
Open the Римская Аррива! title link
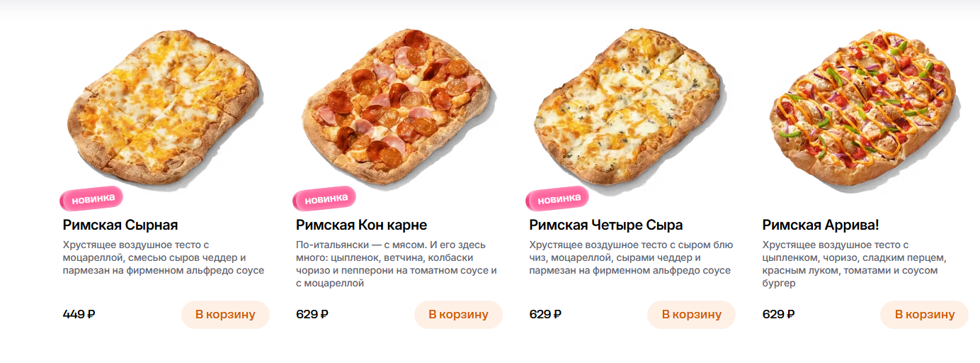[821, 225]
